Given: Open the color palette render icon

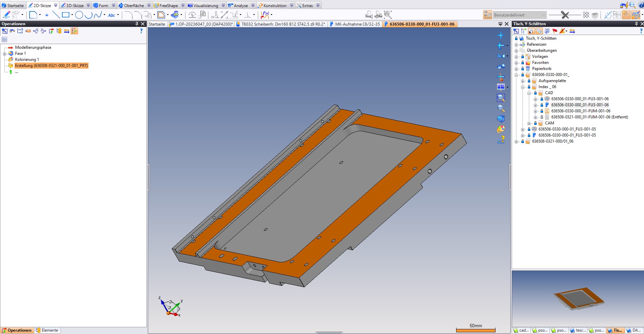Looking at the screenshot, I should [501, 129].
